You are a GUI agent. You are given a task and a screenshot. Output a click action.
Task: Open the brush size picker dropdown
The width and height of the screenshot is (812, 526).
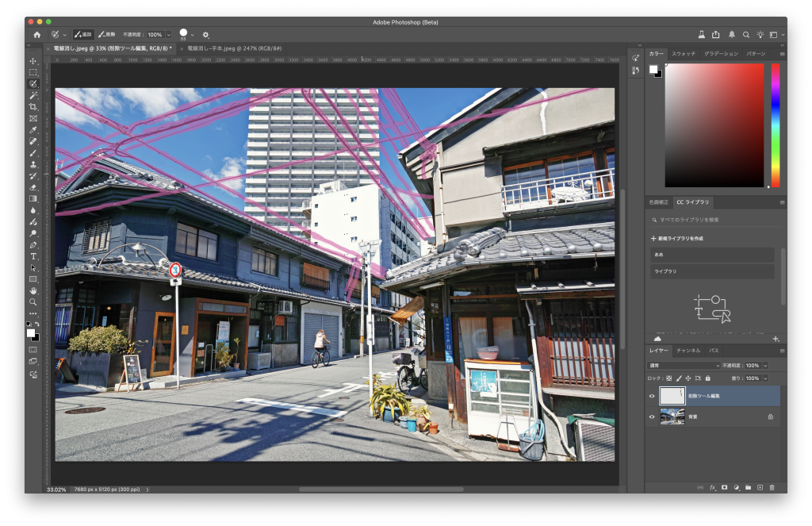pyautogui.click(x=192, y=35)
